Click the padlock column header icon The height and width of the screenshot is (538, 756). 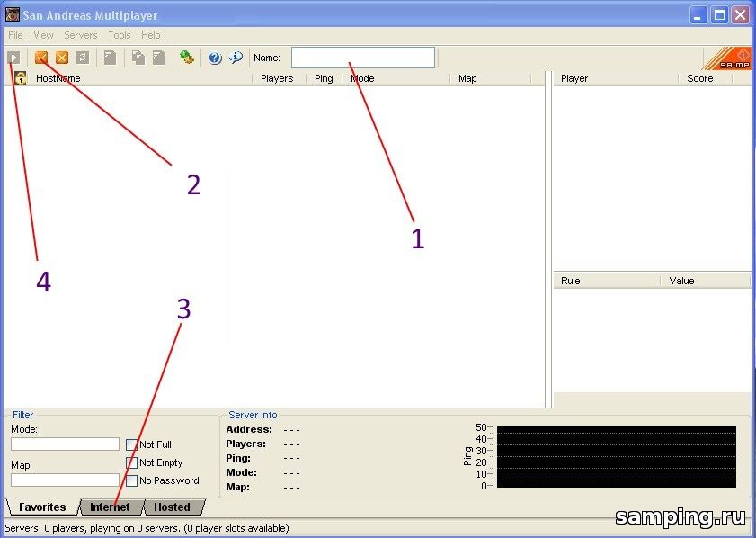pyautogui.click(x=21, y=78)
